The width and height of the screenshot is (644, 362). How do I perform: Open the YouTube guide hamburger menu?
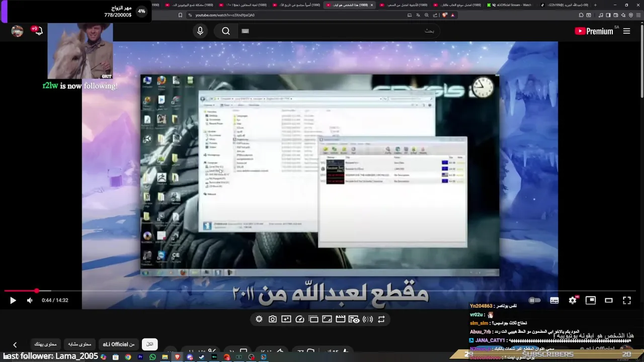pos(627,31)
